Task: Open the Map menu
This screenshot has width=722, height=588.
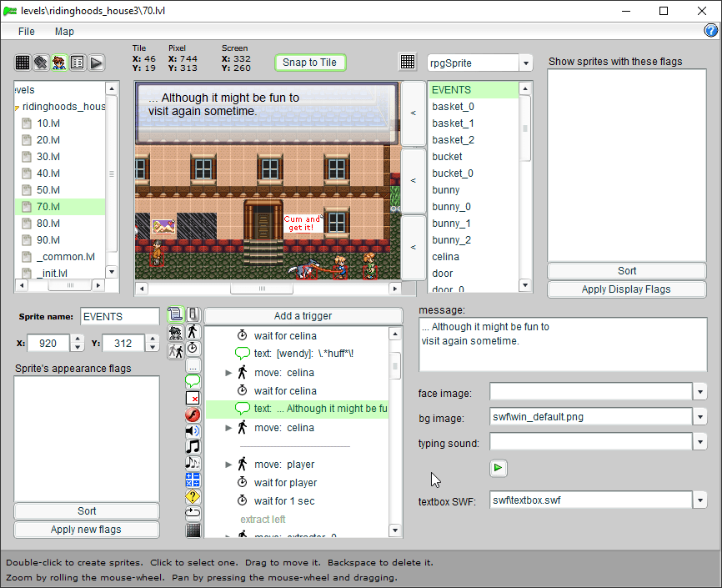Action: (x=64, y=31)
